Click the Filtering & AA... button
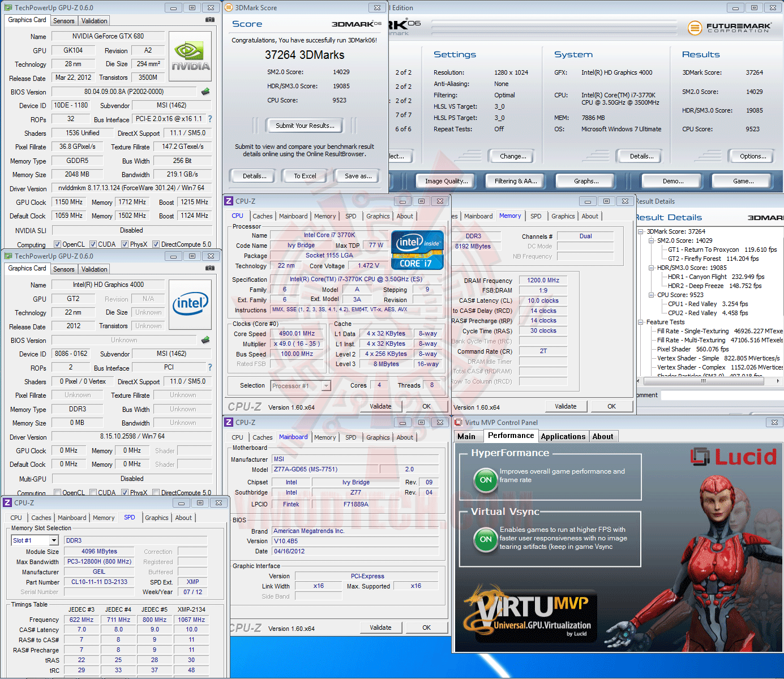The height and width of the screenshot is (679, 784). (516, 181)
